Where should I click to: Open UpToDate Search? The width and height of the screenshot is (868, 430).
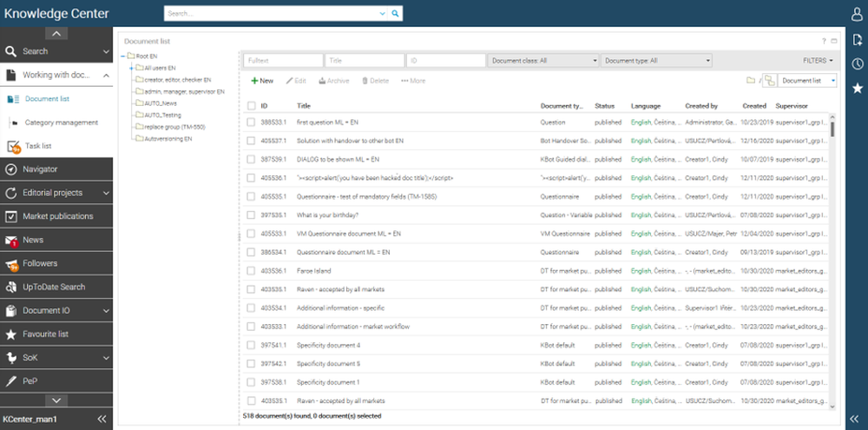(56, 287)
